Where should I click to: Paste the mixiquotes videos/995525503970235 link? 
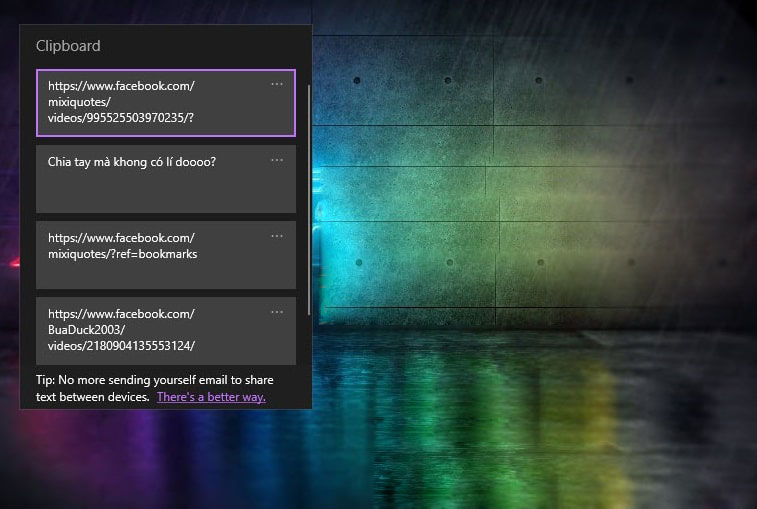click(x=166, y=103)
